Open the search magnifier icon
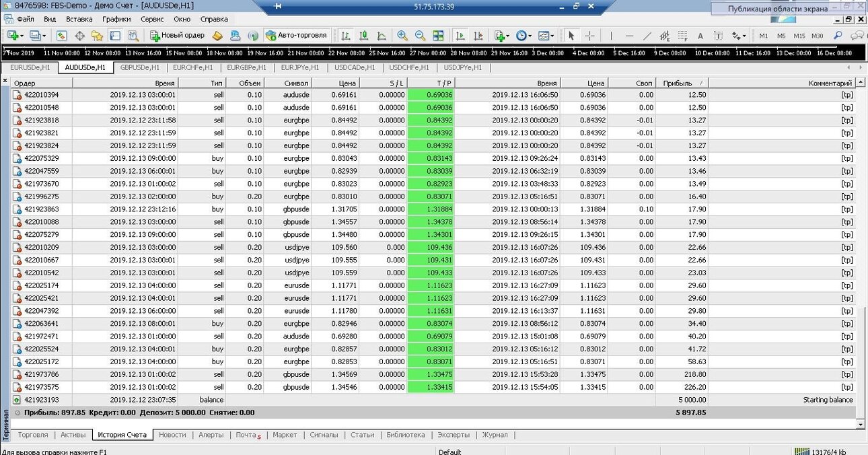Viewport: 868px width, 455px height. tap(838, 36)
